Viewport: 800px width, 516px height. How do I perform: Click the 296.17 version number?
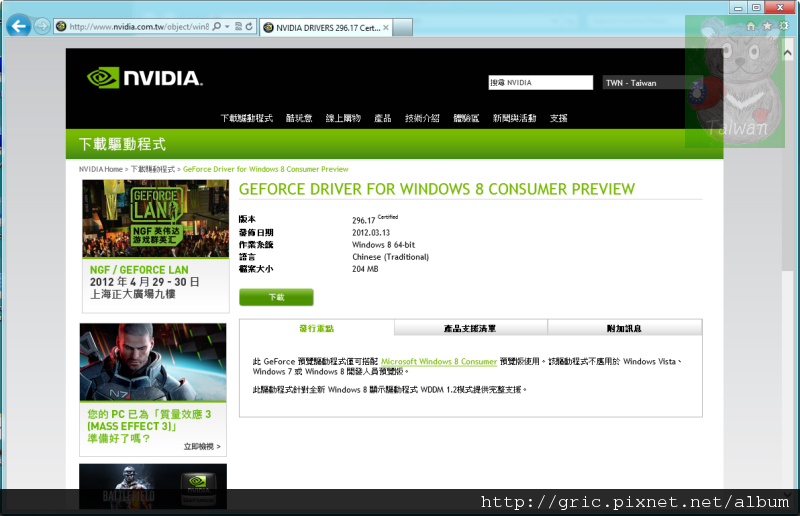[363, 220]
